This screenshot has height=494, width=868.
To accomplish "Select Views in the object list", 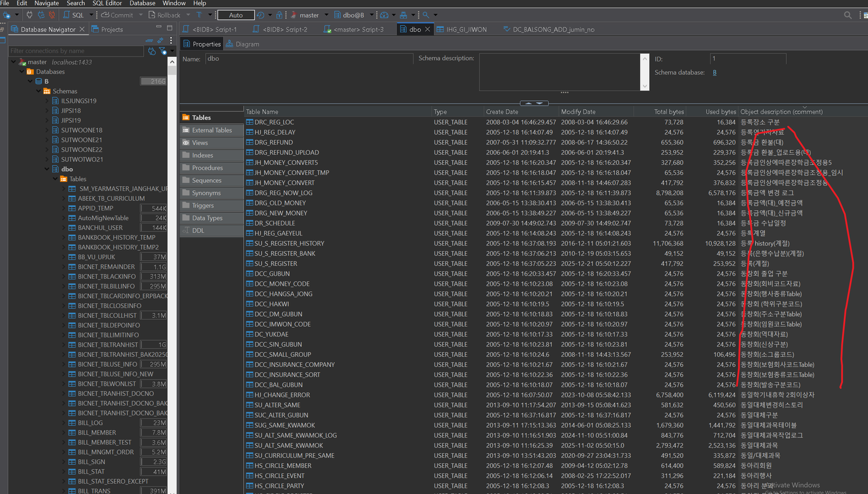I will 200,143.
